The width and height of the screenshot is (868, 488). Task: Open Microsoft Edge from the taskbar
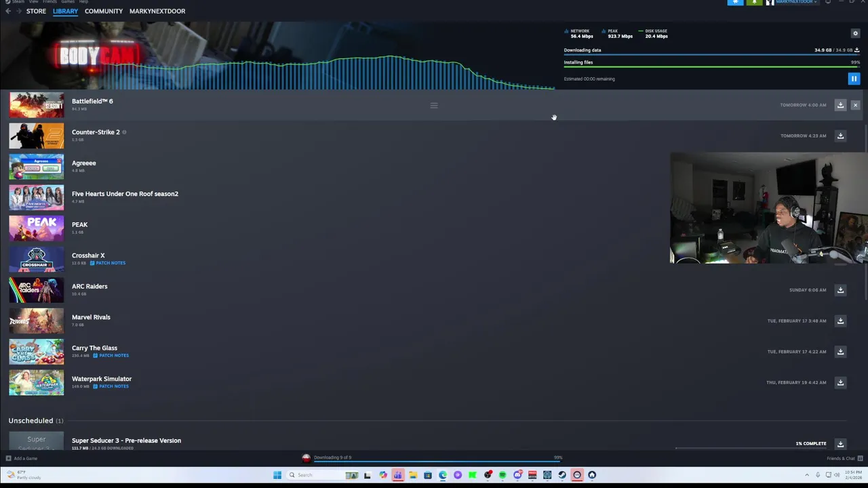(443, 475)
